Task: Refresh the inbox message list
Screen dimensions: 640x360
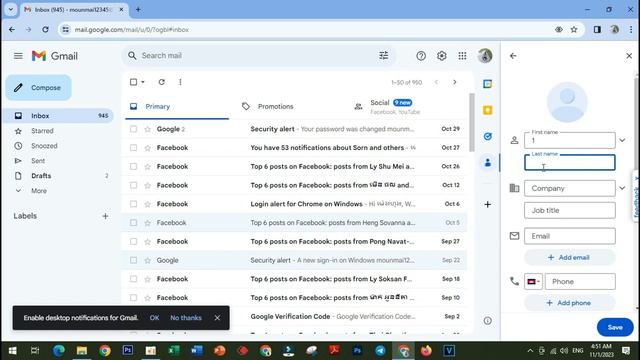Action: click(162, 82)
